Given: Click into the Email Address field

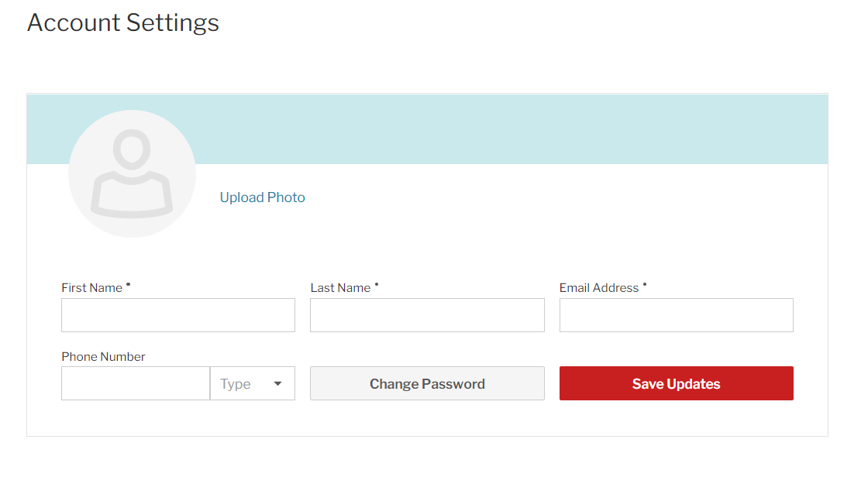Looking at the screenshot, I should (x=677, y=315).
